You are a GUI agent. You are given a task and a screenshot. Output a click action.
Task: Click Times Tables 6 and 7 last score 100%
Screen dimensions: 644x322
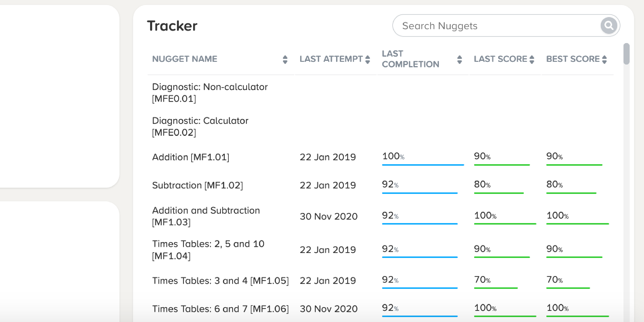pos(485,308)
